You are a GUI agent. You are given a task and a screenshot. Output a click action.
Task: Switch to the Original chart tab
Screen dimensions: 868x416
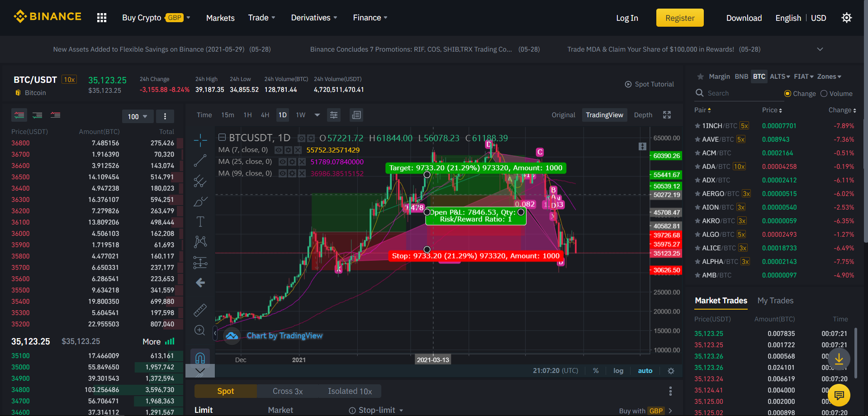point(564,115)
